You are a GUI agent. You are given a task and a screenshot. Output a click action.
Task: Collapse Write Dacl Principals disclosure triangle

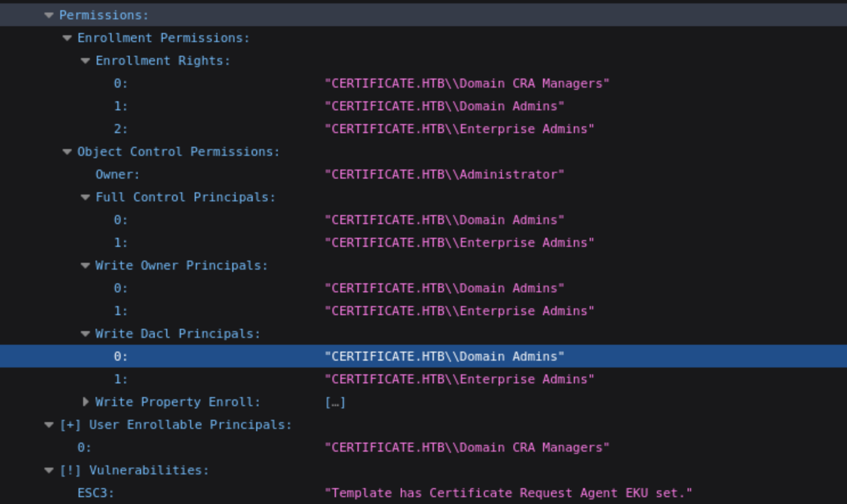pos(85,334)
